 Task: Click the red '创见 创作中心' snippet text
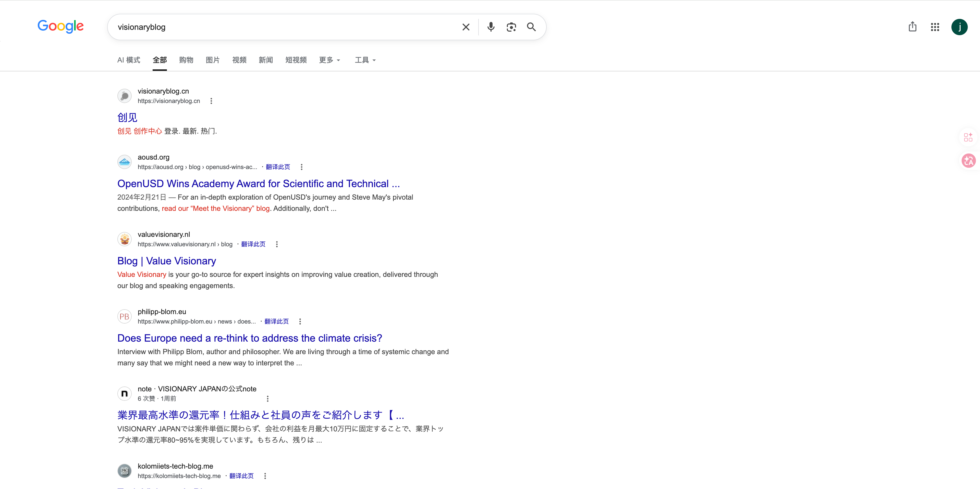(x=140, y=132)
